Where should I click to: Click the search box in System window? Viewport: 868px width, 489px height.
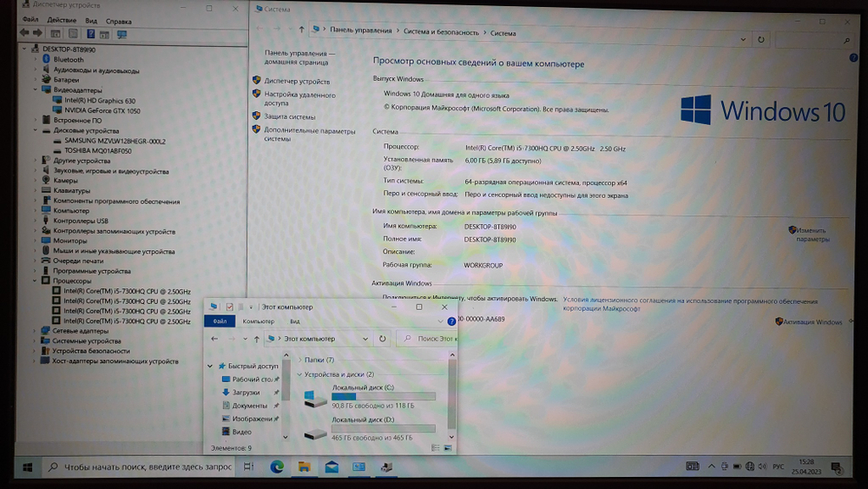(x=813, y=41)
